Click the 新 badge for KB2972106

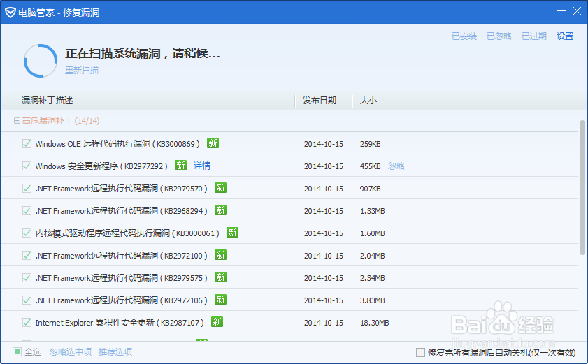coord(220,300)
